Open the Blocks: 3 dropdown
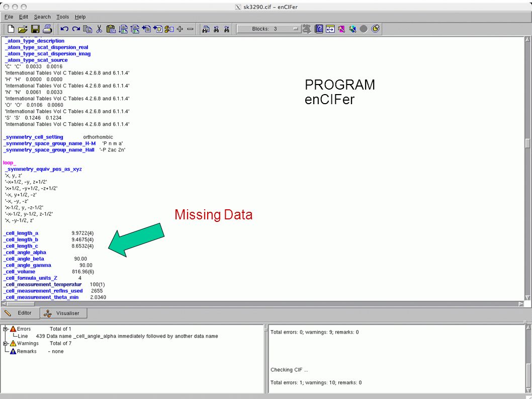Screen dimensions: 532x399 click(x=269, y=29)
